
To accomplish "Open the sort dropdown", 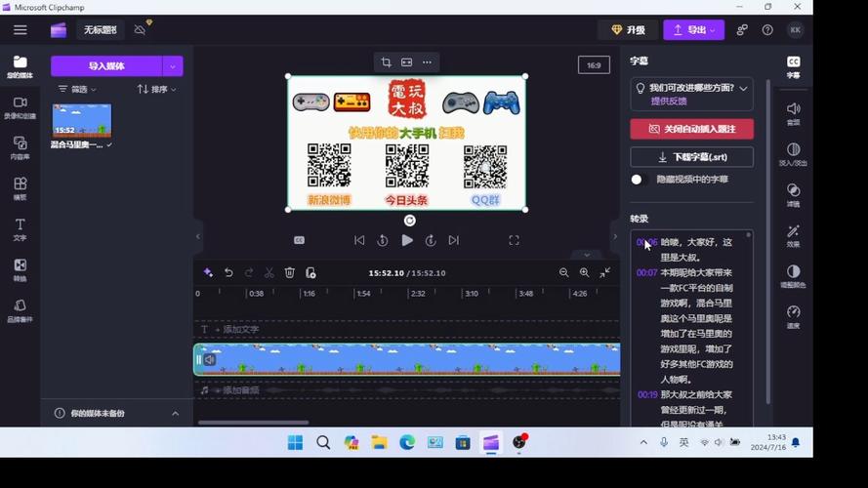I will tap(156, 89).
